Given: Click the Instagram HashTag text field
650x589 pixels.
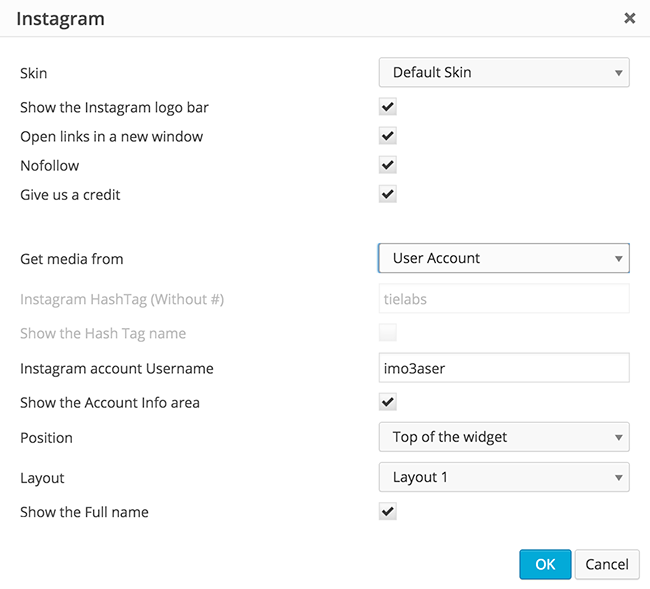Looking at the screenshot, I should pyautogui.click(x=503, y=299).
